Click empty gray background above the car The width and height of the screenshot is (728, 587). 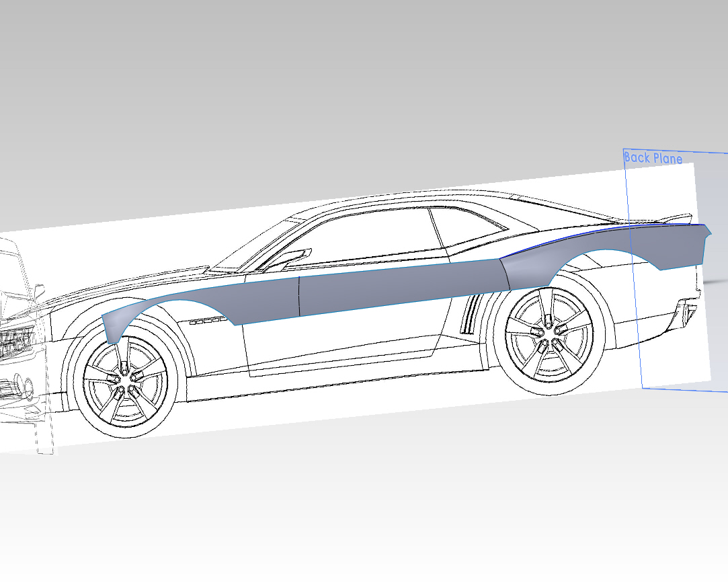[336, 81]
